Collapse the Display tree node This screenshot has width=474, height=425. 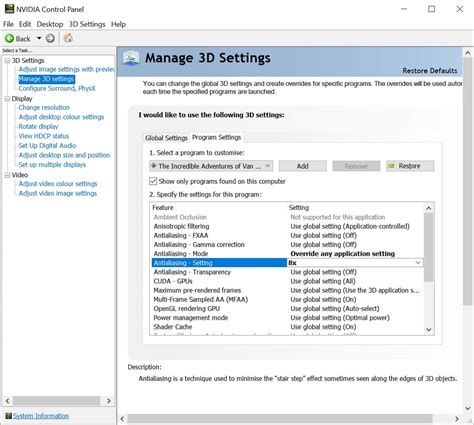7,99
